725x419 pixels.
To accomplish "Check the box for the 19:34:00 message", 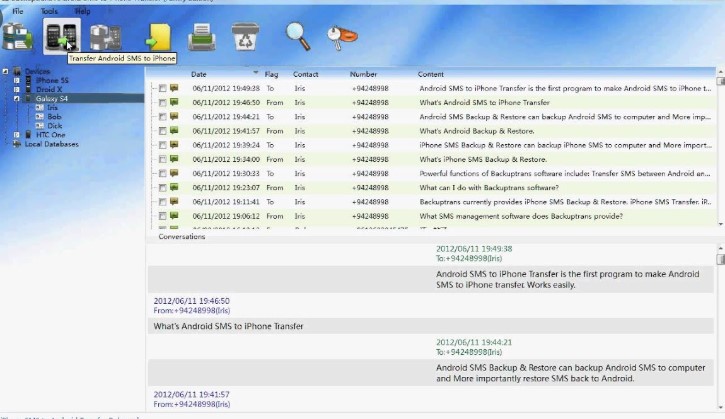I will (162, 160).
